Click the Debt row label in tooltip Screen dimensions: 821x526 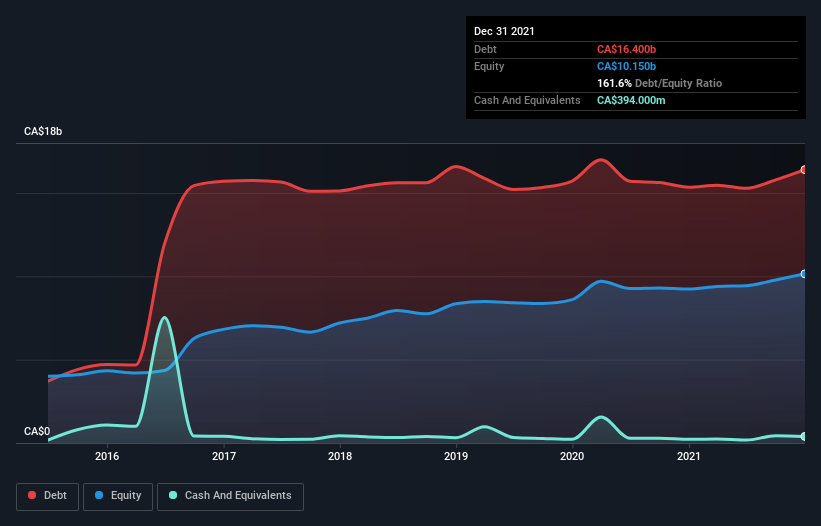click(x=485, y=49)
